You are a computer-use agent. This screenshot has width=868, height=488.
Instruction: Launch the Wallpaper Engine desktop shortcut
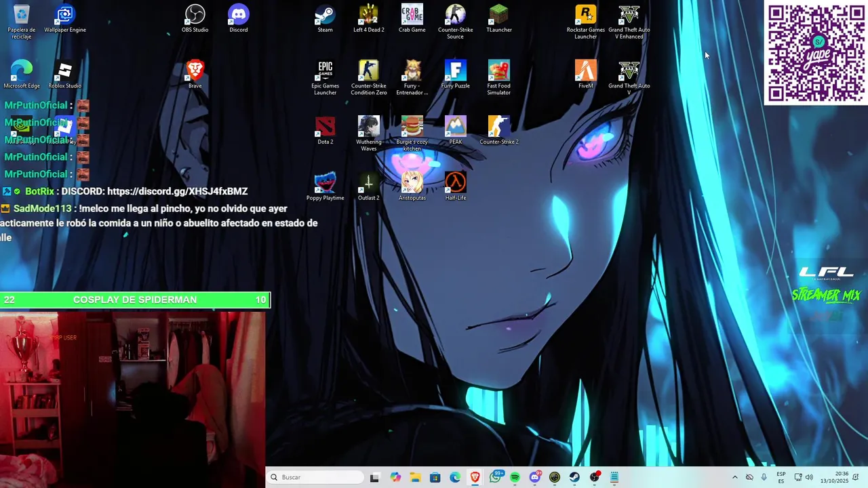click(x=65, y=19)
